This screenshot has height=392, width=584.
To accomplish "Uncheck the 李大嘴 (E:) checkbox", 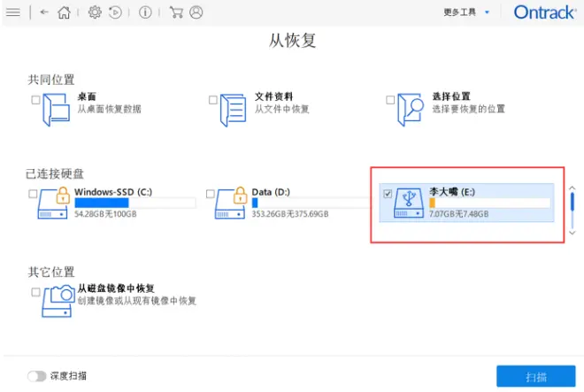I will (x=388, y=194).
